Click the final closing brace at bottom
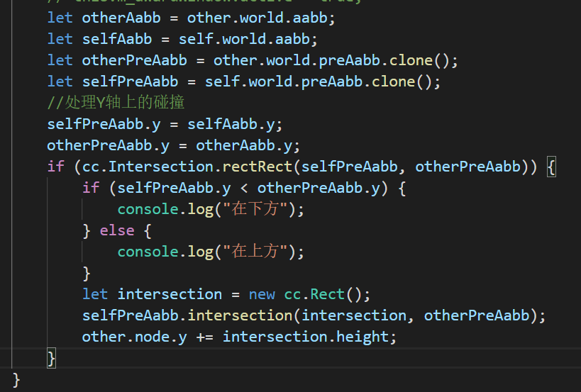The image size is (581, 392). pos(16,379)
